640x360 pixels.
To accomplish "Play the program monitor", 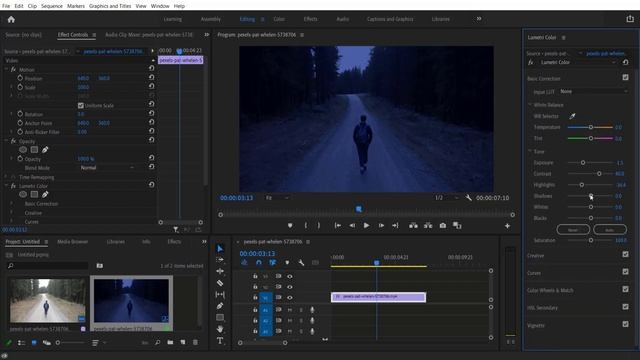I will [366, 225].
